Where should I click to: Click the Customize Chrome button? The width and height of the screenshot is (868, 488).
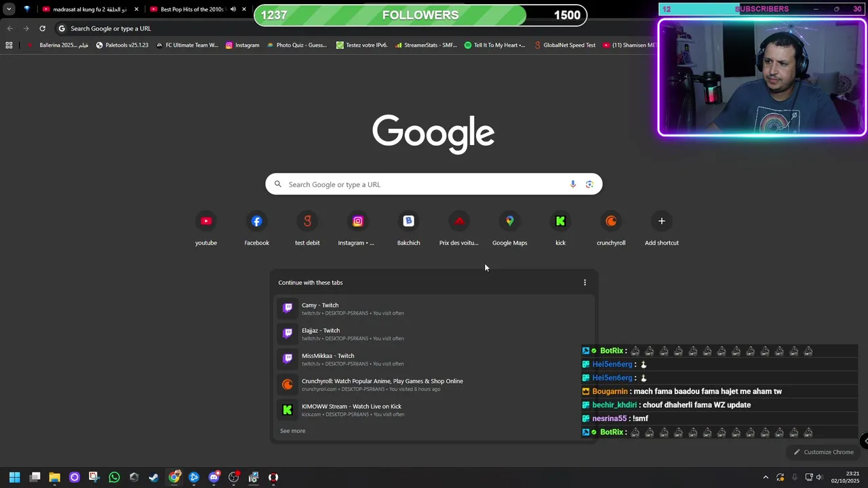tap(823, 452)
